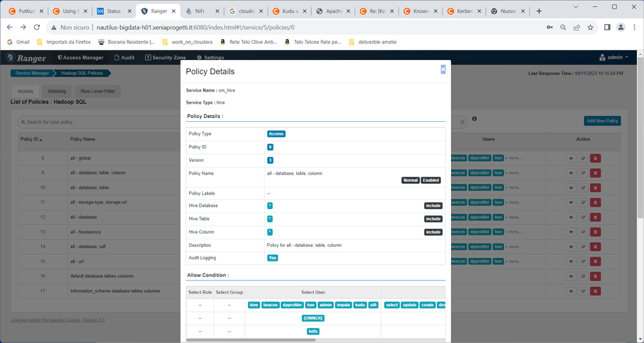This screenshot has width=644, height=343.
Task: Click Add New Policy button
Action: click(602, 121)
